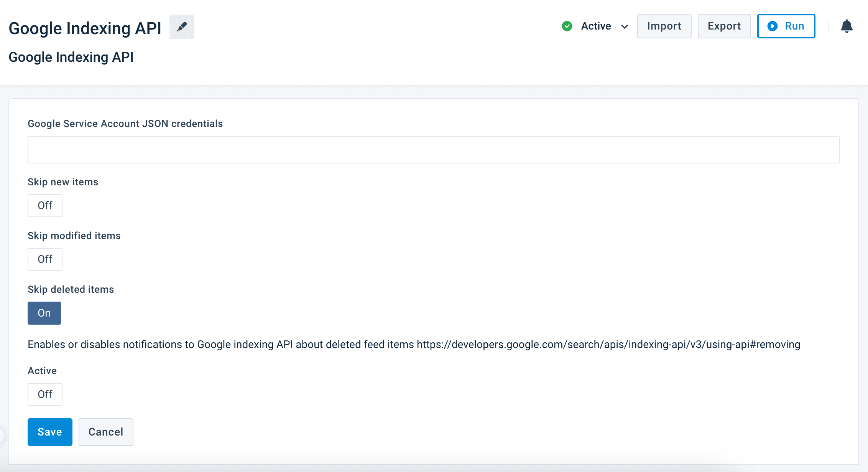The height and width of the screenshot is (472, 868).
Task: Focus the JSON credentials input field
Action: (x=433, y=150)
